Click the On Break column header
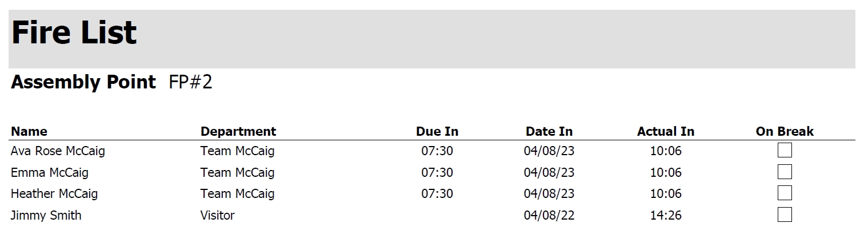 click(784, 132)
